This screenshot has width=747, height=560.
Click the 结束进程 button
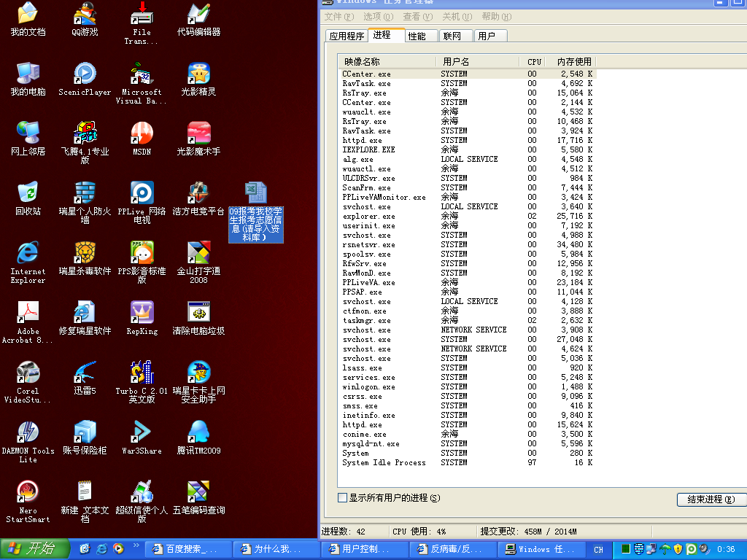coord(711,499)
